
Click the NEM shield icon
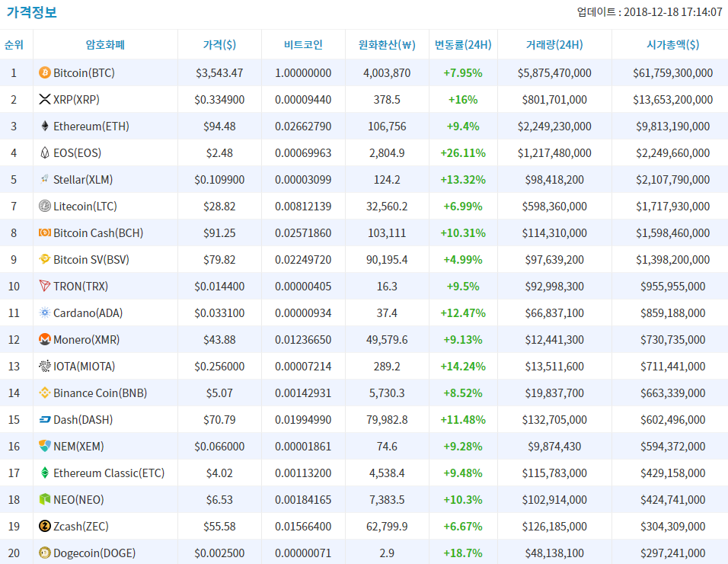(45, 446)
